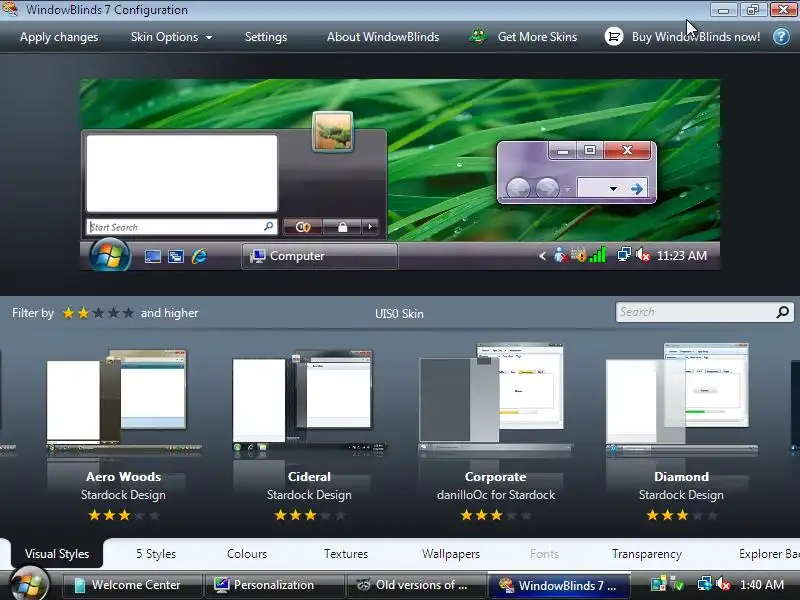Screen dimensions: 800x600
Task: Open help with the blue question mark icon
Action: click(781, 37)
